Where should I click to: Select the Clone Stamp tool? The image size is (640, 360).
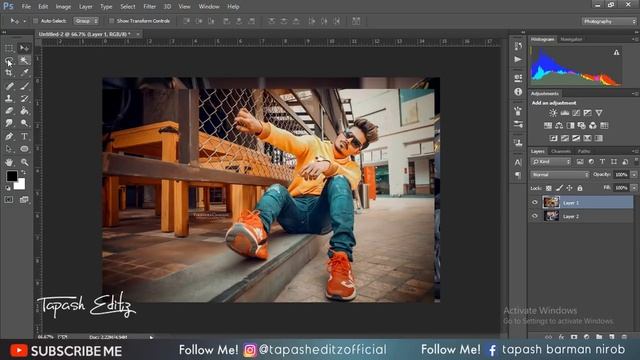click(9, 98)
